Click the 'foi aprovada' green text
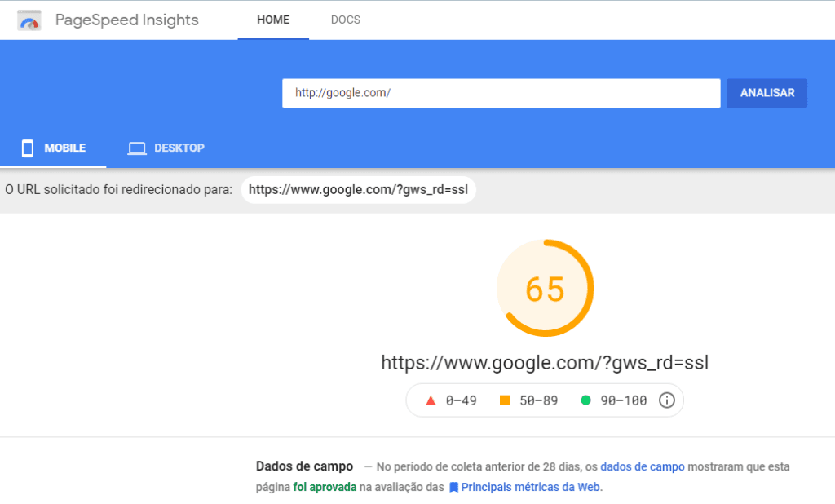This screenshot has height=504, width=835. point(325,487)
